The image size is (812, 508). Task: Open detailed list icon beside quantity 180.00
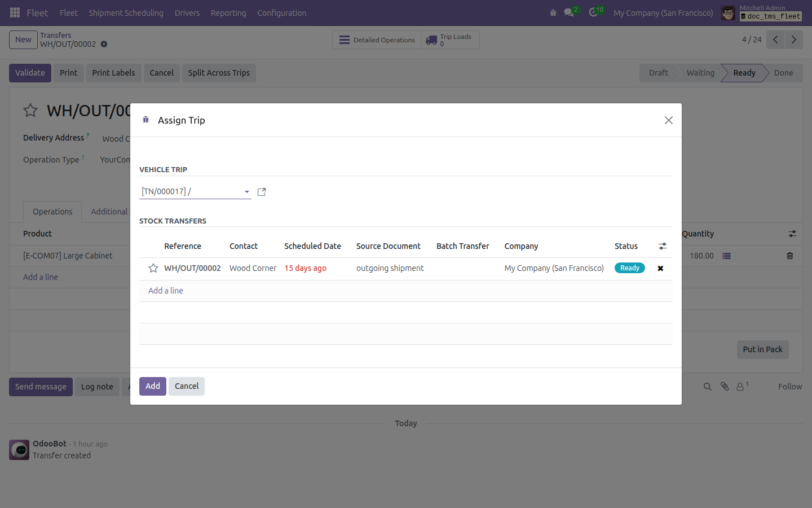pos(727,256)
